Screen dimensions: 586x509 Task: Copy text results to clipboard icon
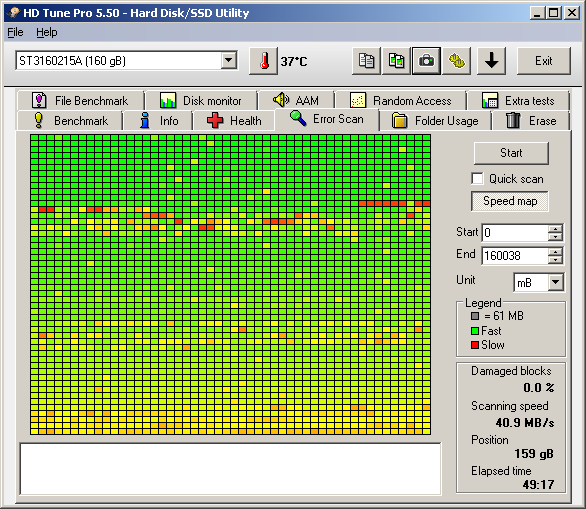click(366, 61)
